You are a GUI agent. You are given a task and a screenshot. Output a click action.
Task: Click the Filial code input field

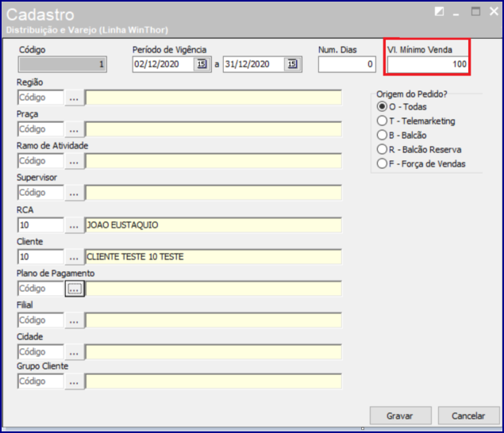click(x=40, y=320)
